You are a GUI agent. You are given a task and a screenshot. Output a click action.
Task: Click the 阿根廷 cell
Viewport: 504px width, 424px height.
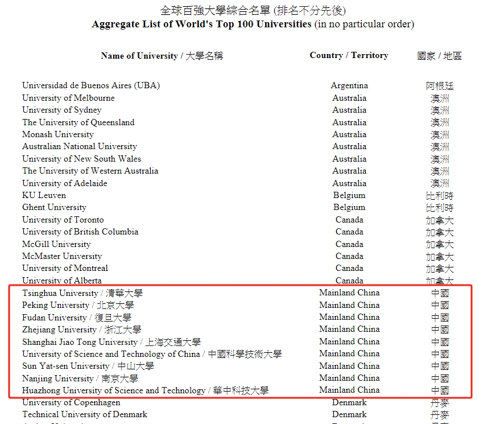(x=440, y=86)
